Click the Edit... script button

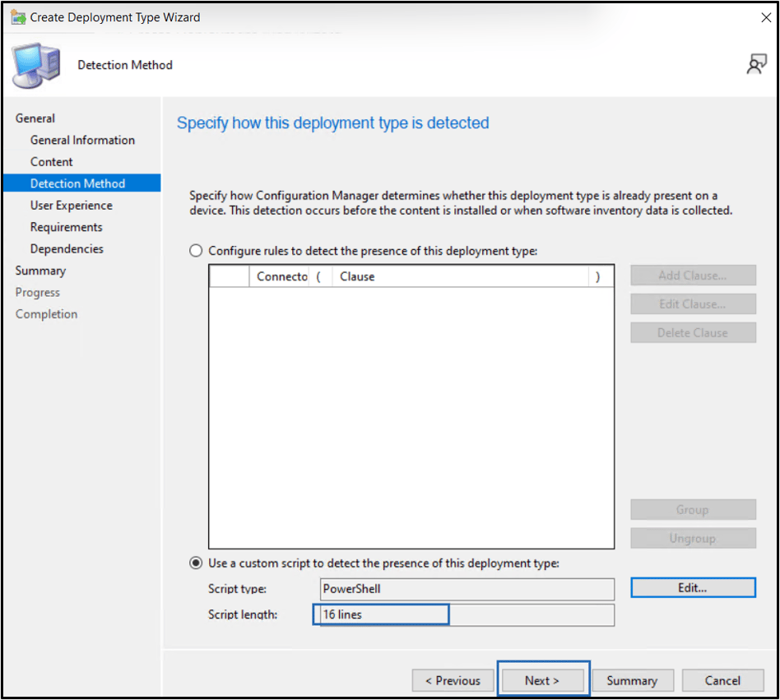point(693,587)
